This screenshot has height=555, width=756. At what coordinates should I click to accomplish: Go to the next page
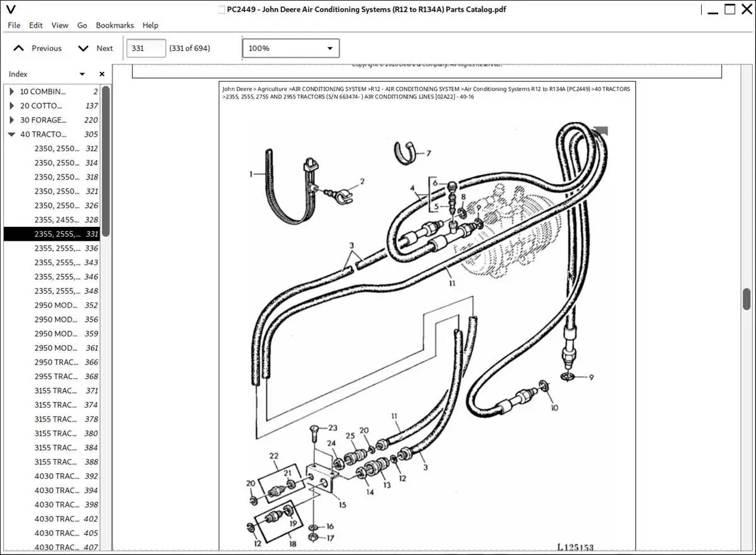pos(95,49)
